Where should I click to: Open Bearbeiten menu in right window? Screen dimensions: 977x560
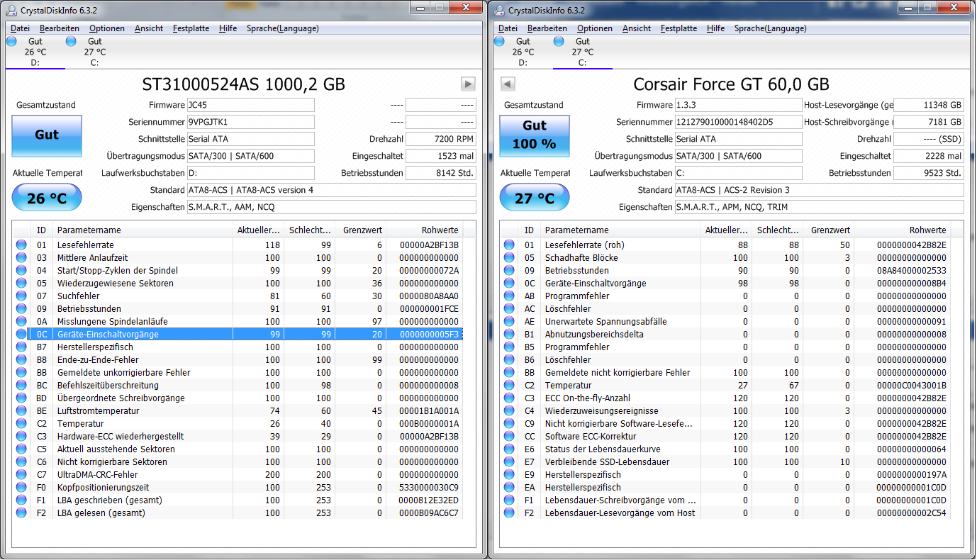pyautogui.click(x=547, y=28)
